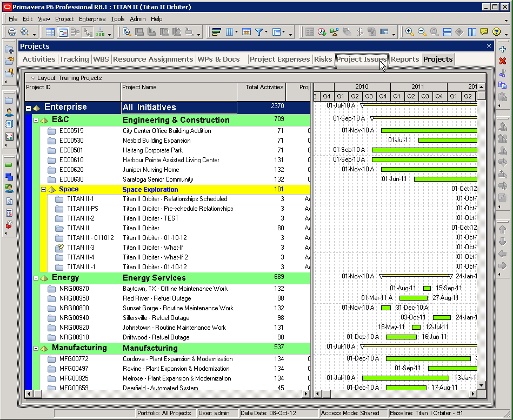Screen dimensions: 513x420
Task: Open the Enterprise menu
Action: pos(92,19)
